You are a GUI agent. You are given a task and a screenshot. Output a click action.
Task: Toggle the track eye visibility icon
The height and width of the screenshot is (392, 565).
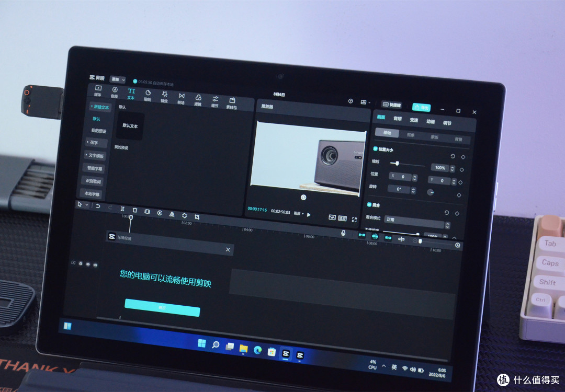pyautogui.click(x=88, y=264)
